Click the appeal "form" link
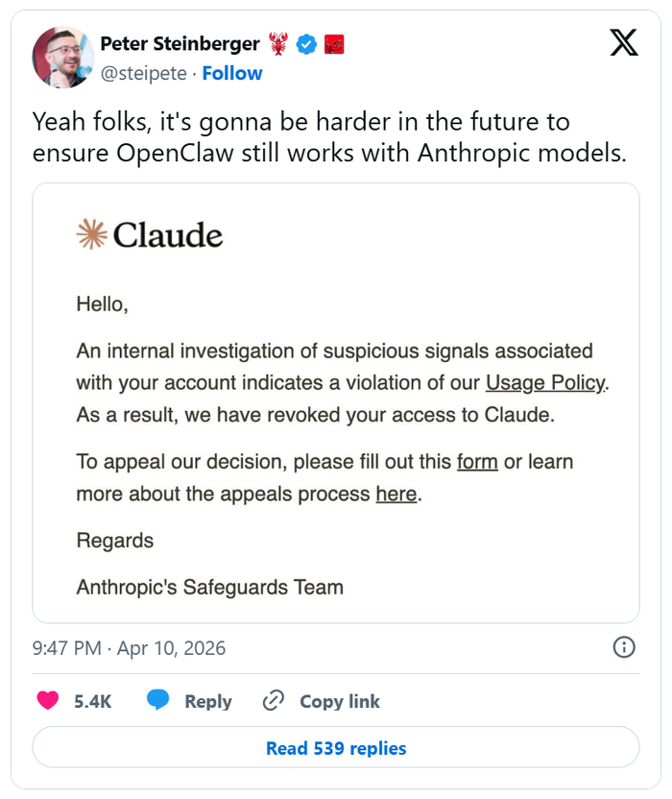The width and height of the screenshot is (672, 799). point(477,462)
